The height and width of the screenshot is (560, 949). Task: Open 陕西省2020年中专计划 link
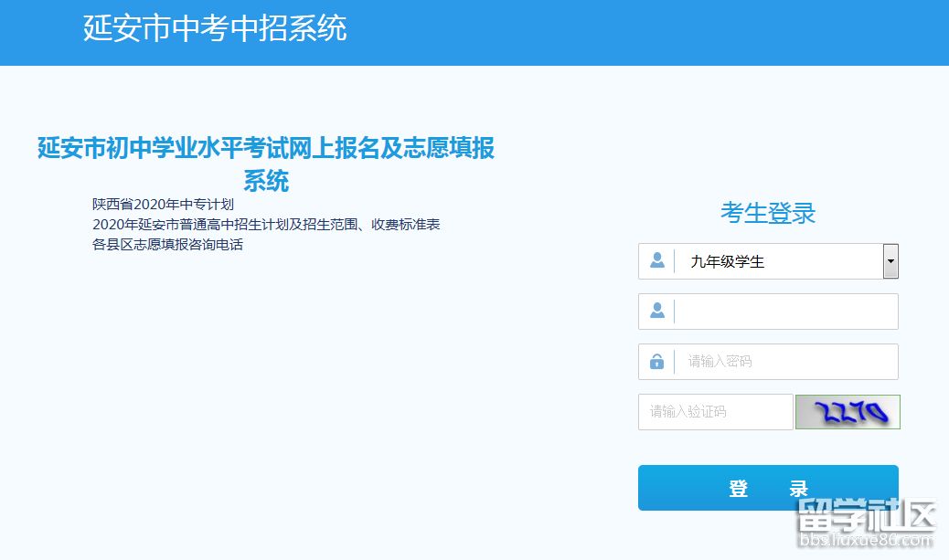[164, 204]
